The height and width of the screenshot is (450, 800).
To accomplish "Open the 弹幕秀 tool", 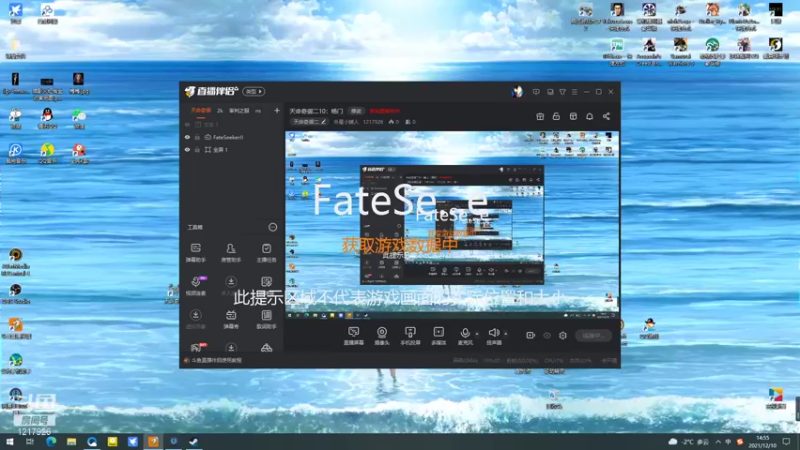I will click(x=231, y=319).
